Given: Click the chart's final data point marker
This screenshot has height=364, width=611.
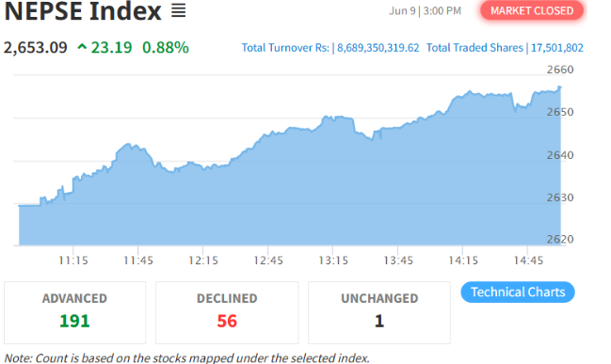Looking at the screenshot, I should (560, 87).
